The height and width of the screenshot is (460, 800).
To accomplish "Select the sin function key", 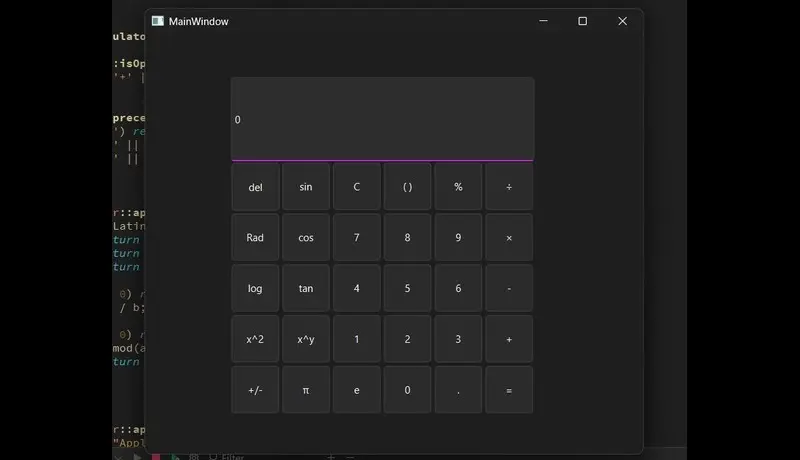I will [x=306, y=187].
